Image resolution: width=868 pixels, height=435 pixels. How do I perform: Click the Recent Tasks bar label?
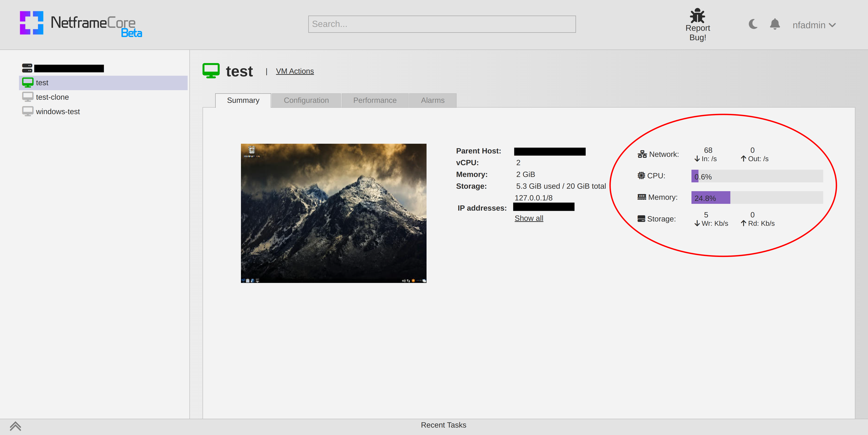pyautogui.click(x=443, y=425)
